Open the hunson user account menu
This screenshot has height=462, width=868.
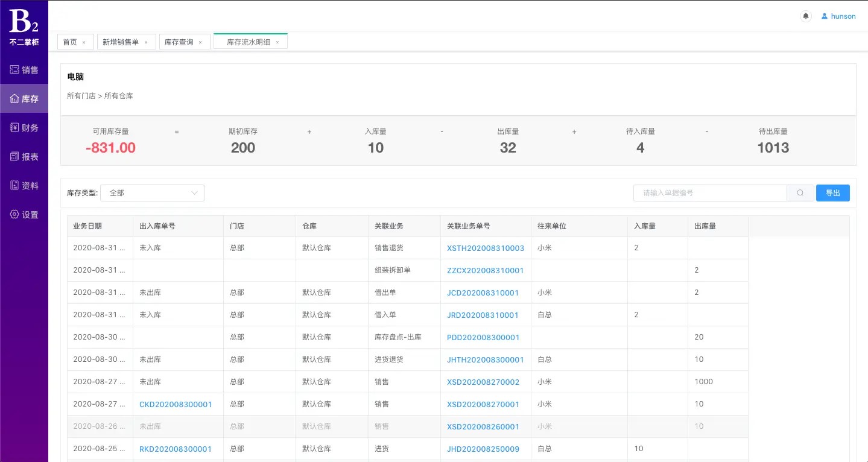coord(838,16)
